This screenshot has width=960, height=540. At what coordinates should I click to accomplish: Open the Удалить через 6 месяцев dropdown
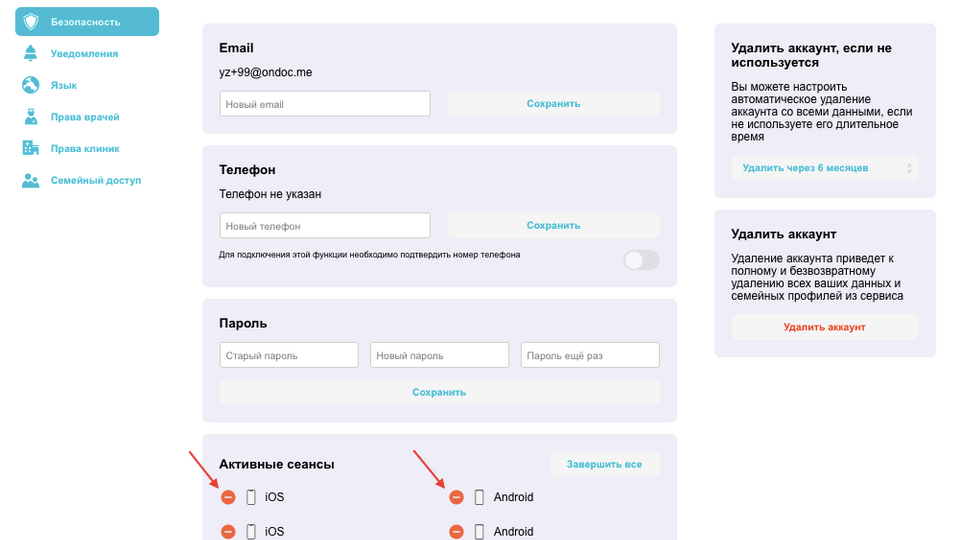click(x=824, y=168)
